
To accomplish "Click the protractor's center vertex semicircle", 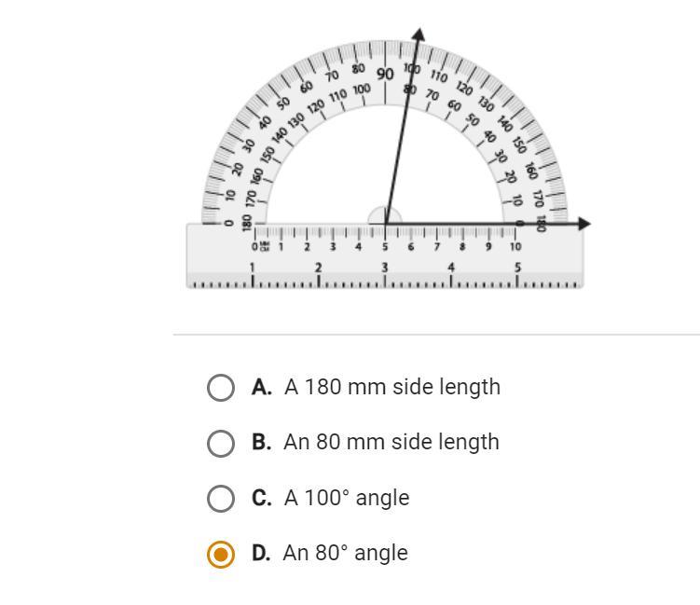I will click(x=385, y=216).
